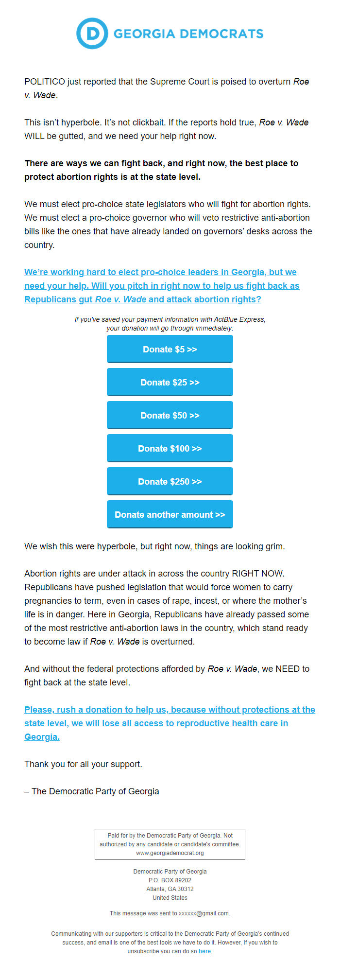This screenshot has width=340, height=980.
Task: Click the 'Paid for by' disclaimer text
Action: pyautogui.click(x=170, y=844)
